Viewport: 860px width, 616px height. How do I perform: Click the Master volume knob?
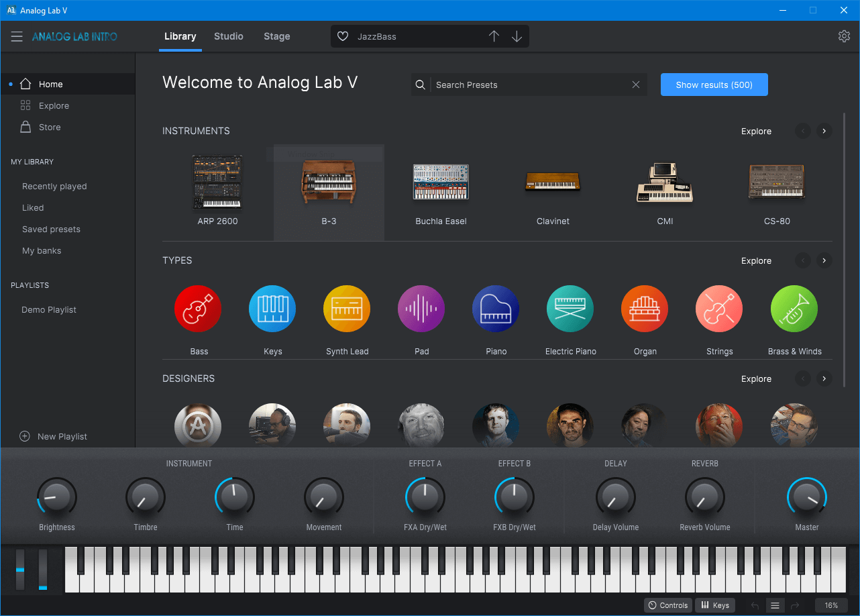coord(806,497)
